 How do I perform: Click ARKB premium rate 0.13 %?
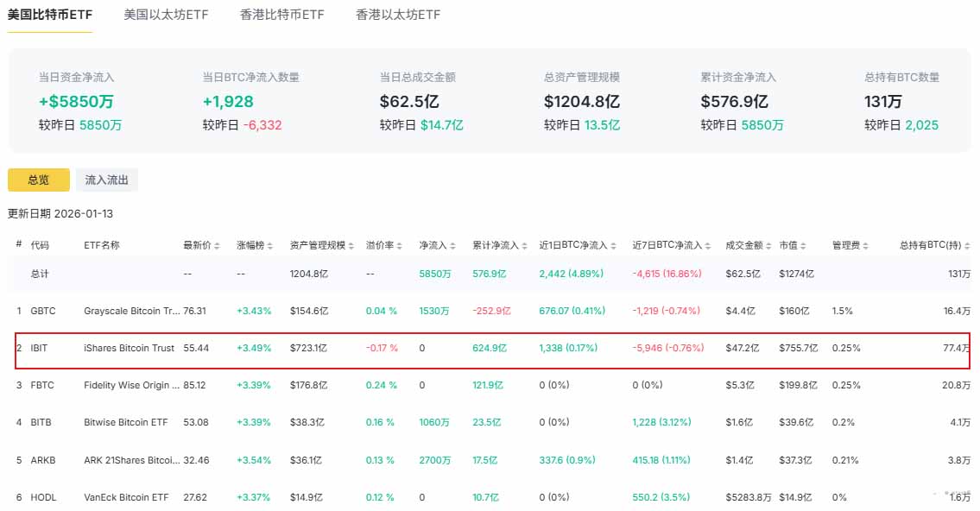(380, 460)
